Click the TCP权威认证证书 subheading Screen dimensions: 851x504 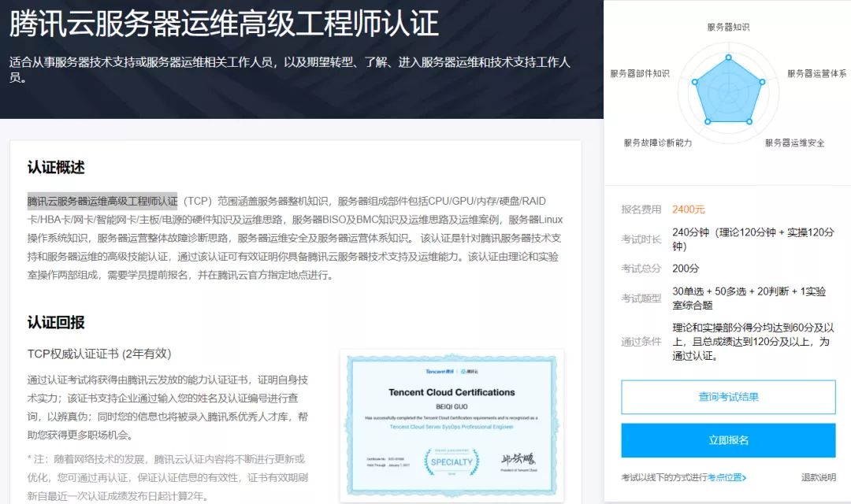point(99,354)
